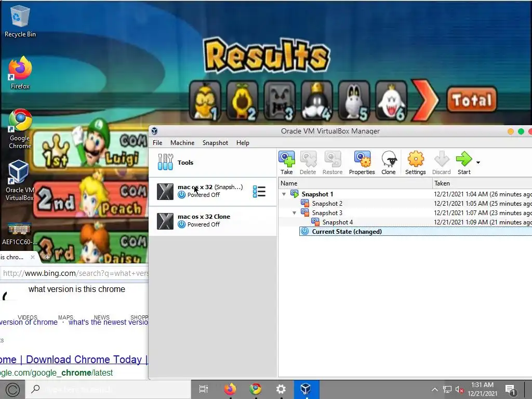Click the Restore snapshot toolbar icon
Image resolution: width=532 pixels, height=399 pixels.
(x=332, y=163)
